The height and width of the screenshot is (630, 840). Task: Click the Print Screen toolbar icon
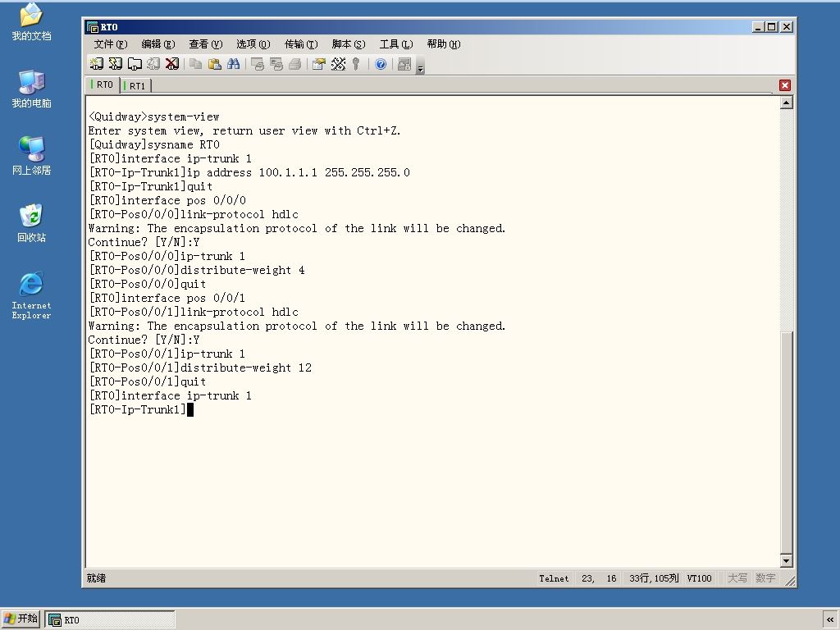(x=258, y=64)
